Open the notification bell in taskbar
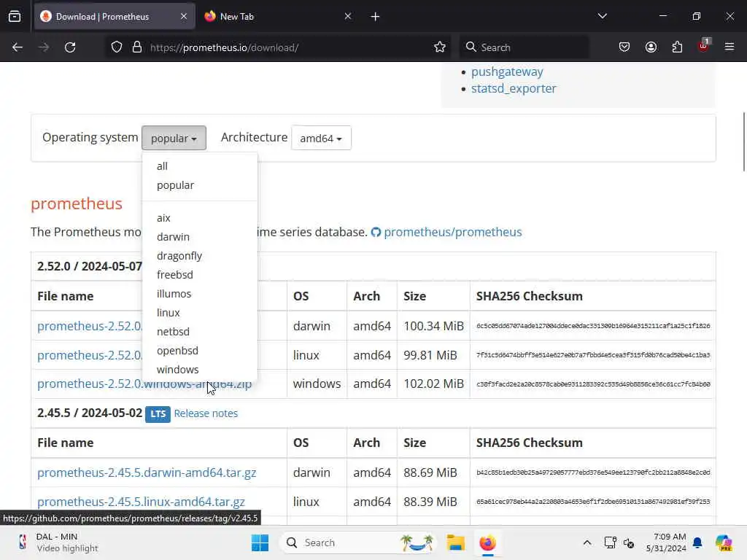Viewport: 747px width, 560px height. click(697, 542)
